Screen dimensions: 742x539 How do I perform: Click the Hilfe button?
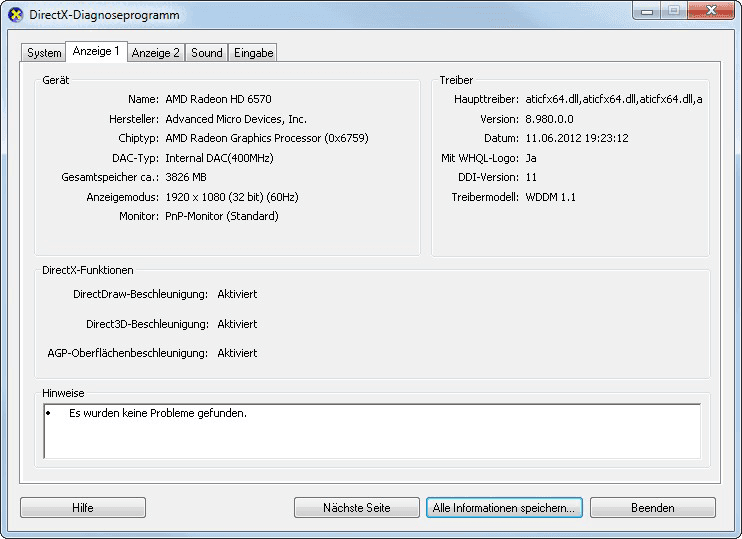tap(83, 508)
